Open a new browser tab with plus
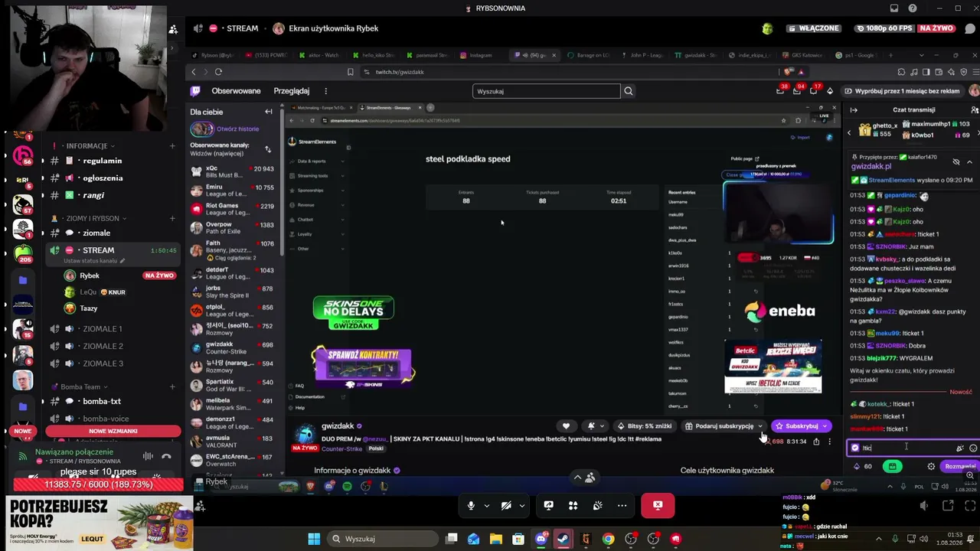The height and width of the screenshot is (551, 980). coord(890,55)
